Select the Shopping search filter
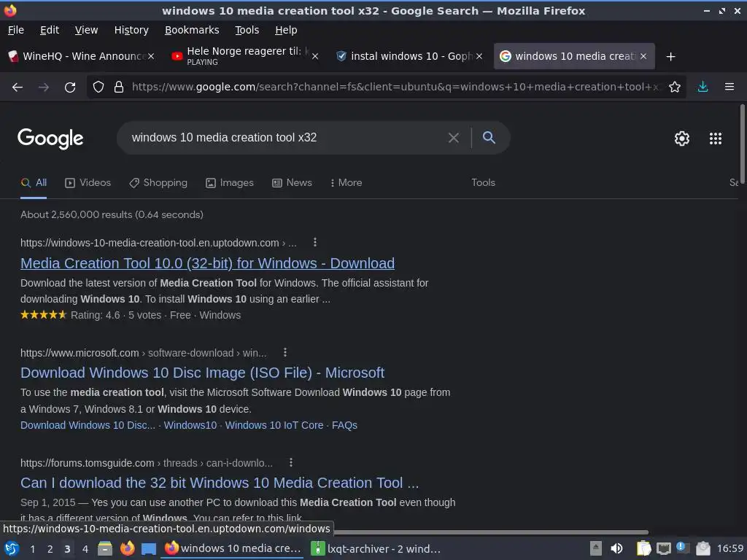The image size is (747, 560). (x=158, y=183)
